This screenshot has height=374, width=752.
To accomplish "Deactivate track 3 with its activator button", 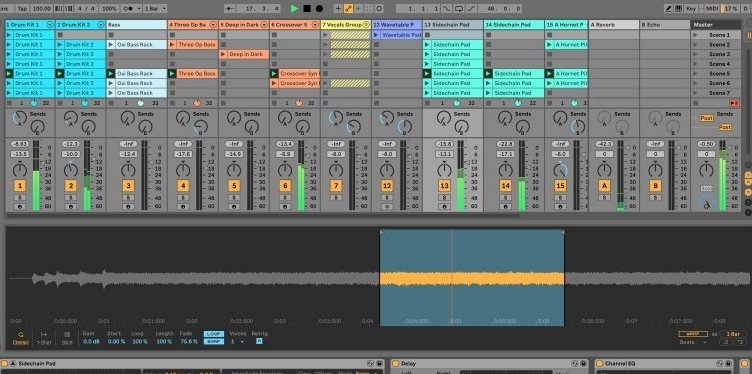I will point(128,186).
